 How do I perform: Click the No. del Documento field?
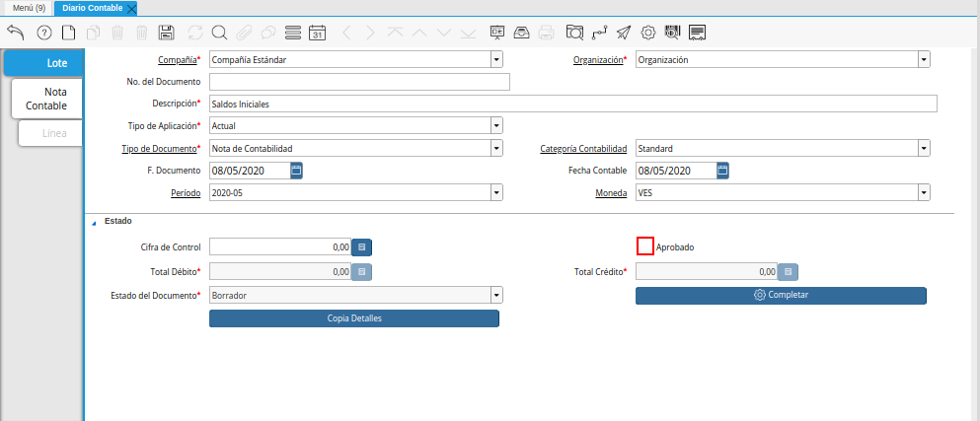coord(359,81)
